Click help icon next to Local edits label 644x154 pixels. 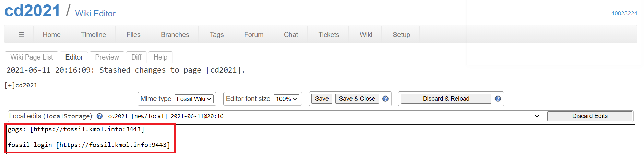pos(100,116)
